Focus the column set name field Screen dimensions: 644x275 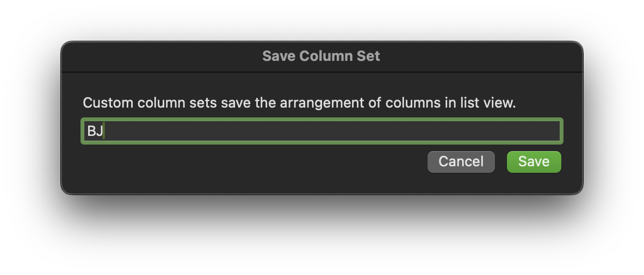click(321, 132)
